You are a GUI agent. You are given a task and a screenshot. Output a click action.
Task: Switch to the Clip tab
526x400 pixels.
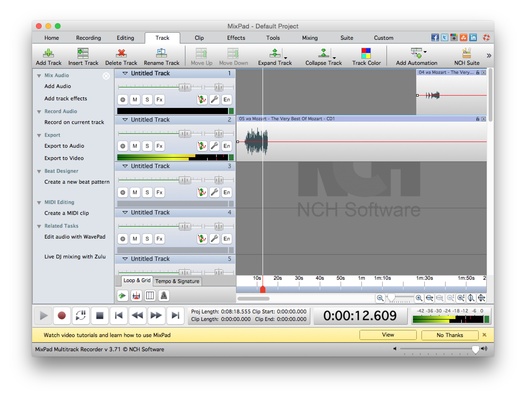coord(199,38)
